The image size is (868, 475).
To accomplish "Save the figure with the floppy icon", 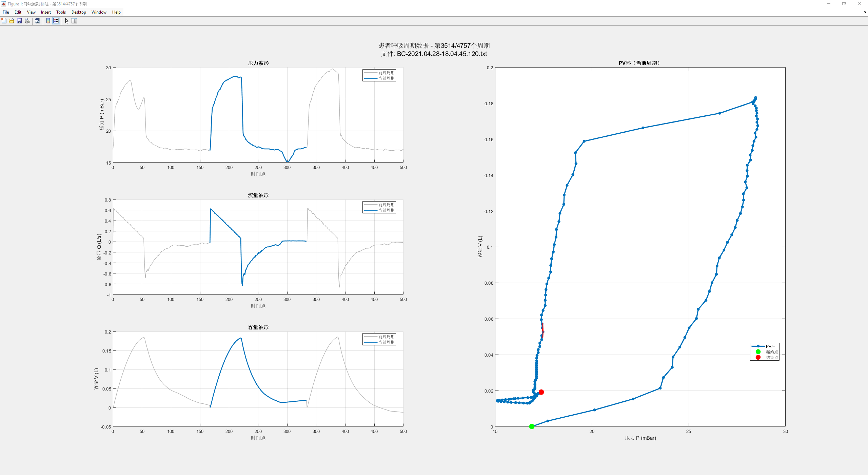I will tap(19, 21).
